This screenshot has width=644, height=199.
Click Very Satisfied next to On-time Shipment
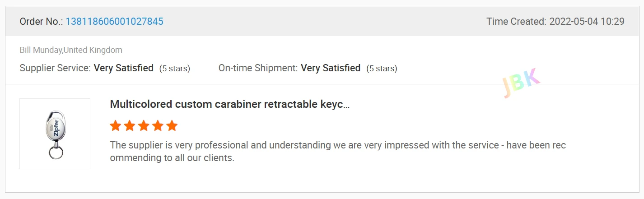click(330, 68)
